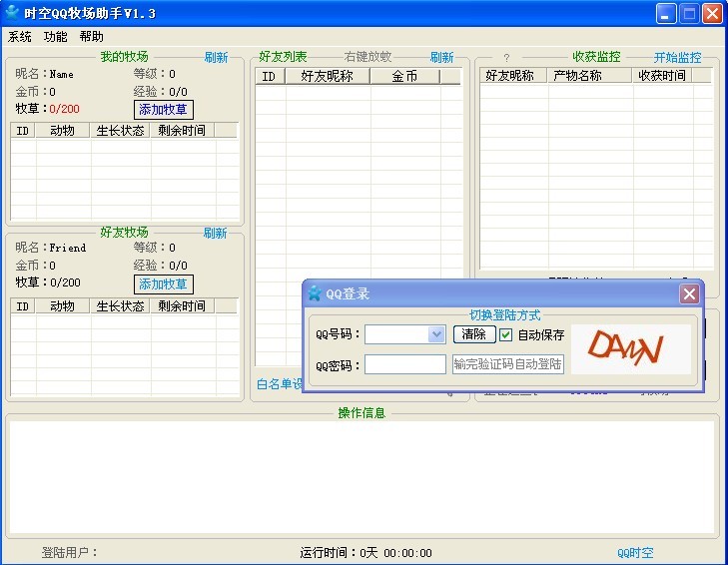Image resolution: width=728 pixels, height=565 pixels.
Task: Click the question mark in 收获监控 panel
Action: [506, 58]
